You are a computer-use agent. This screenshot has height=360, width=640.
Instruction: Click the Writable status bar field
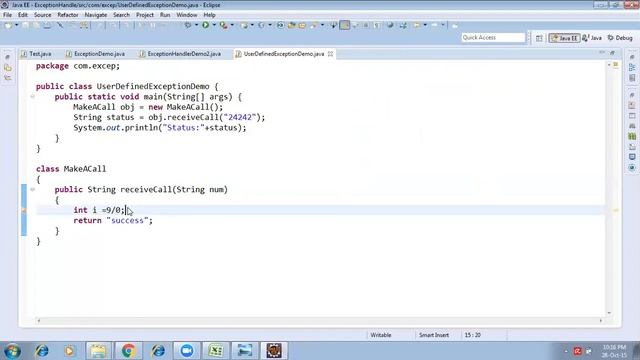coord(381,335)
